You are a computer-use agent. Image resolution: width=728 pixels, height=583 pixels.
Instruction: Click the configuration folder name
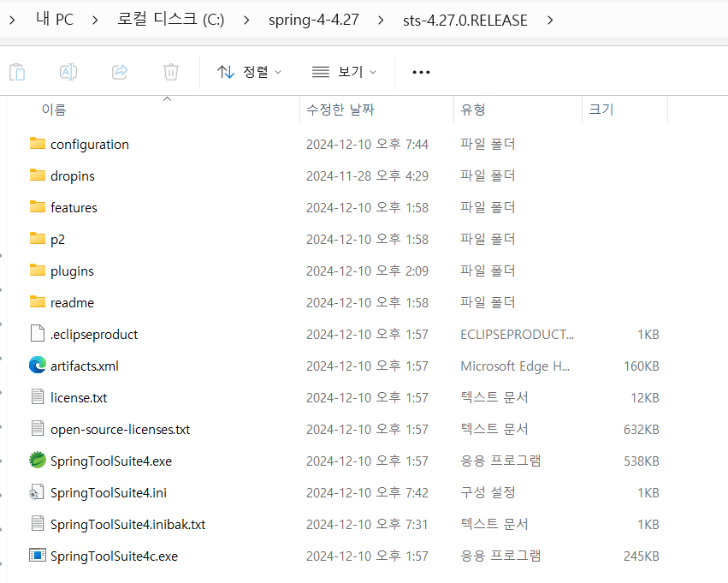90,145
